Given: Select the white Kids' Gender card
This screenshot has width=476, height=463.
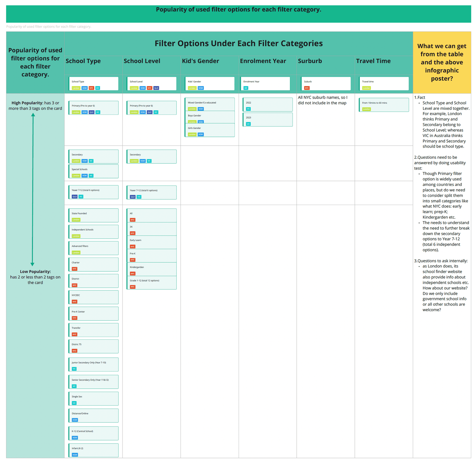Looking at the screenshot, I should (210, 84).
